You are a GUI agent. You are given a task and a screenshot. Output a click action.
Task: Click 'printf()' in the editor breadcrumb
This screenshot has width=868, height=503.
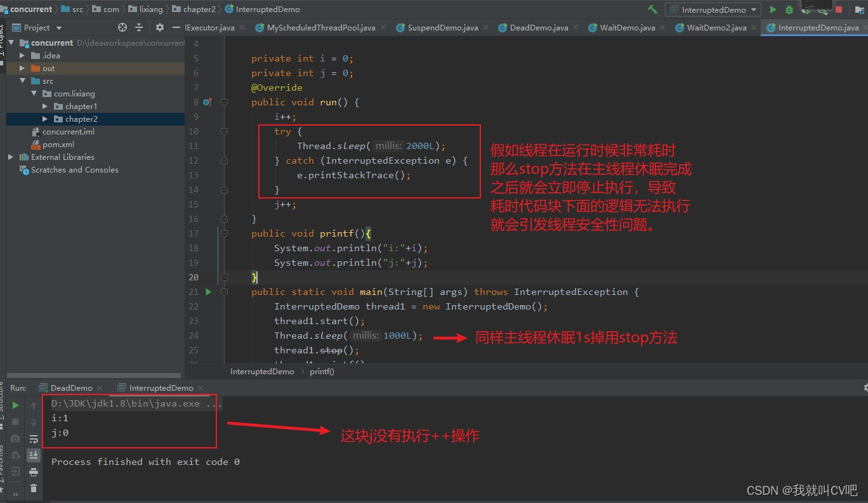[x=322, y=372]
